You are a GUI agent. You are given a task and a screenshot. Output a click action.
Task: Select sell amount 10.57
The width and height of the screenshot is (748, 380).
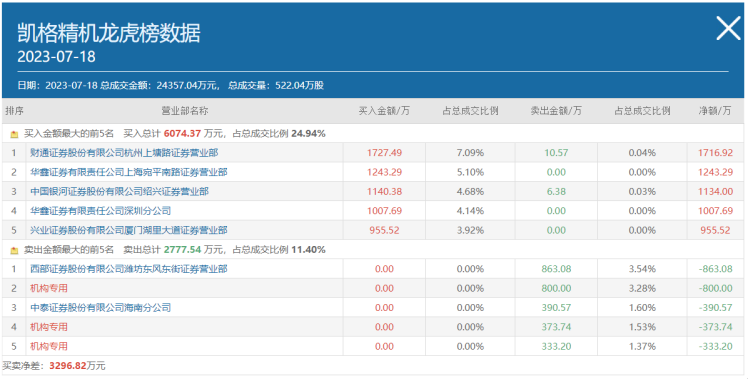click(x=556, y=153)
